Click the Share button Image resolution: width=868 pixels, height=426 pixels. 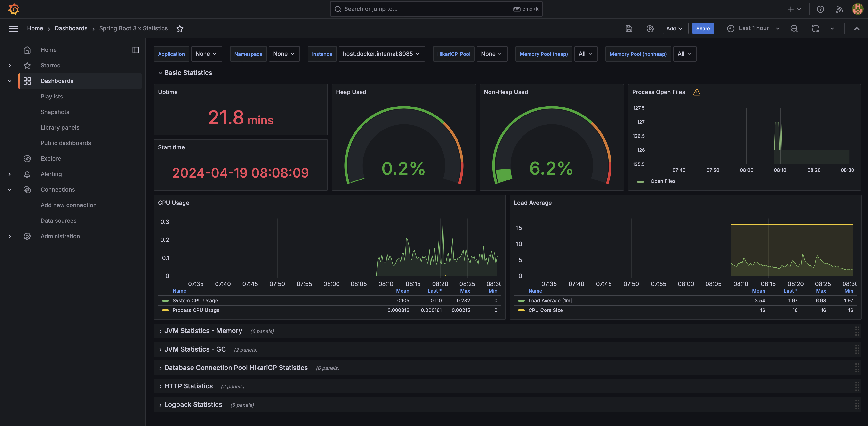click(x=703, y=29)
